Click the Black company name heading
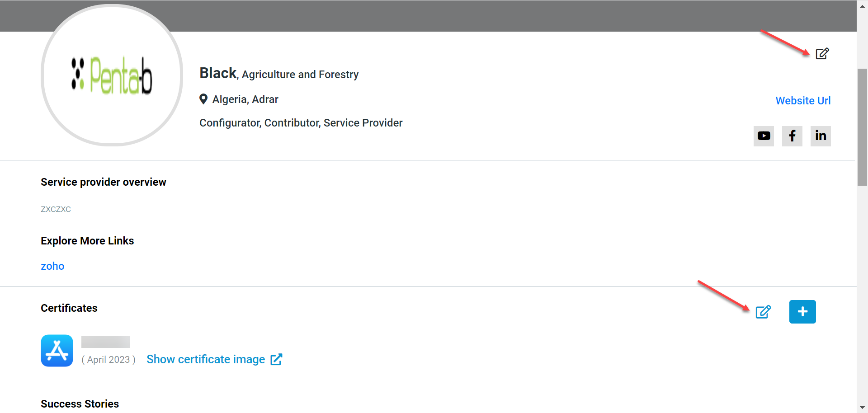Screen dimensions: 868x413 [218, 73]
